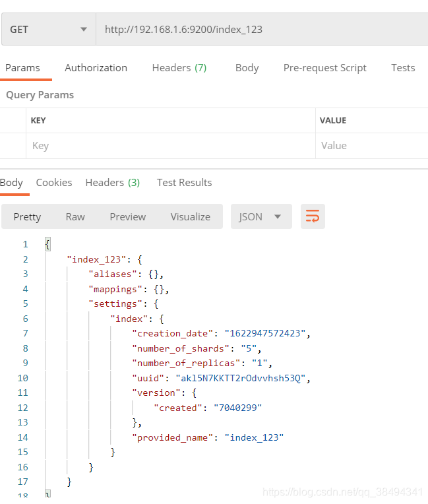Image resolution: width=428 pixels, height=504 pixels.
Task: Select the Params tab
Action: (23, 67)
